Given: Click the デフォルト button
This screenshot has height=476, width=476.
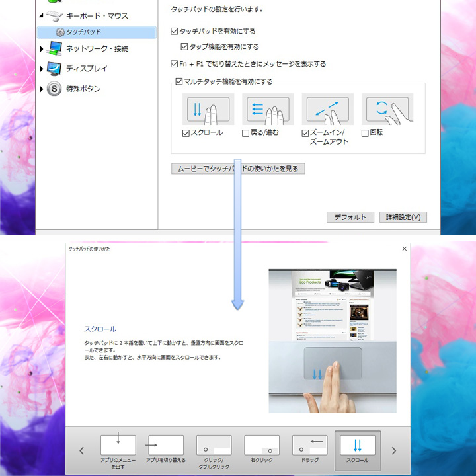Looking at the screenshot, I should (350, 217).
